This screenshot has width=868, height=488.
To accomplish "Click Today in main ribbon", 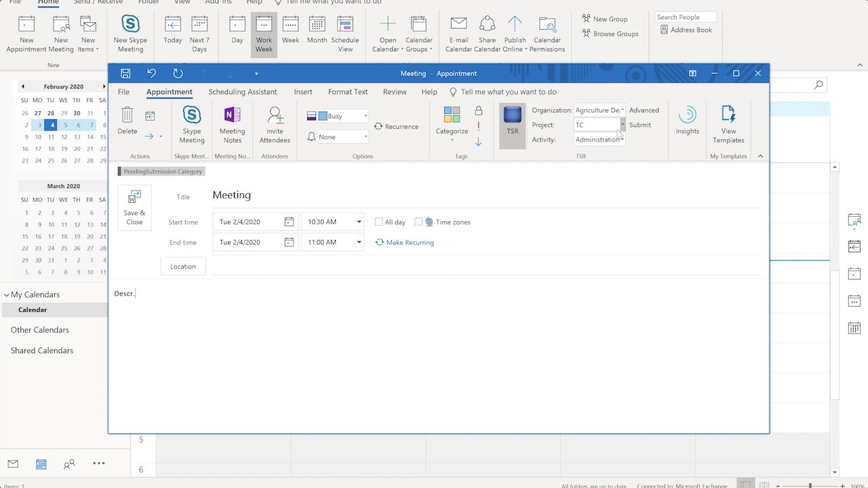I will [x=173, y=30].
